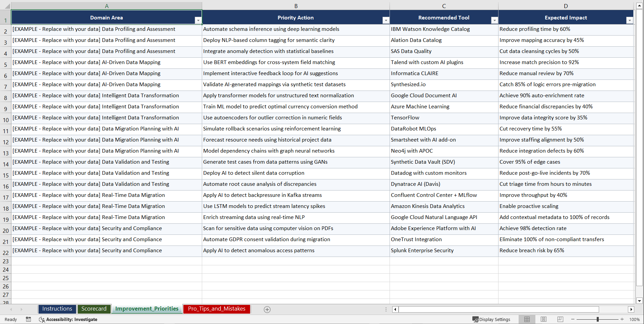Open the Domain Area filter dropdown
The width and height of the screenshot is (644, 324).
pos(198,20)
